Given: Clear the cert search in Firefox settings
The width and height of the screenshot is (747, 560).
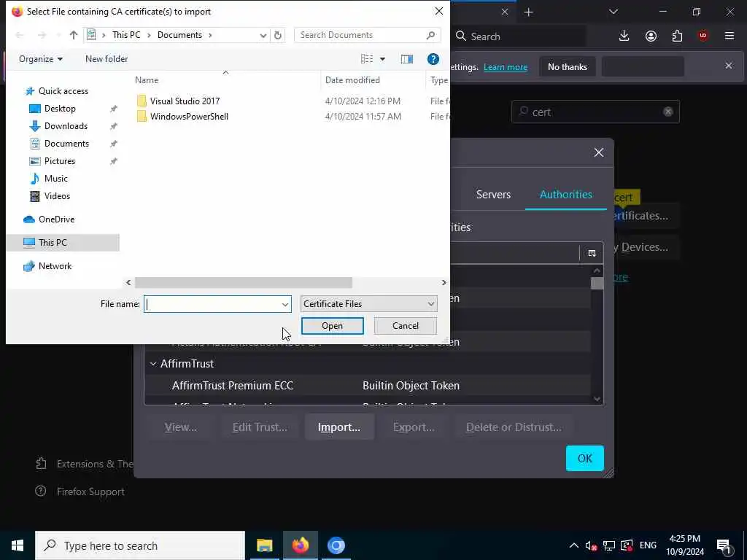Looking at the screenshot, I should [x=668, y=112].
